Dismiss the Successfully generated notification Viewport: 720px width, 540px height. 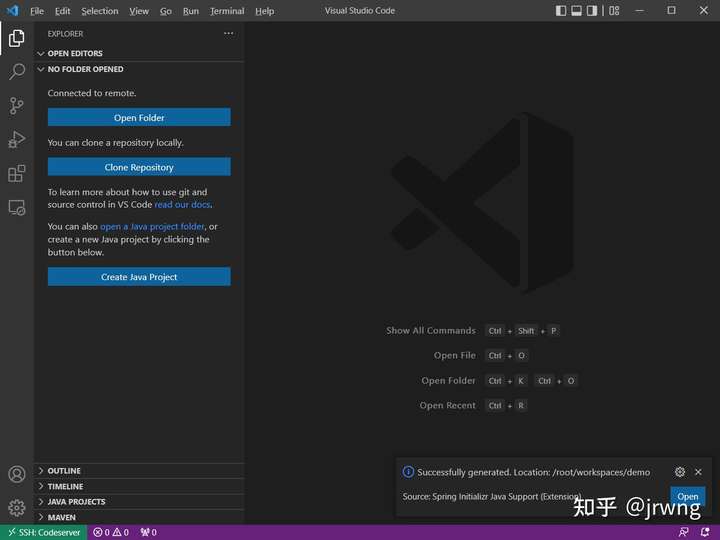698,472
